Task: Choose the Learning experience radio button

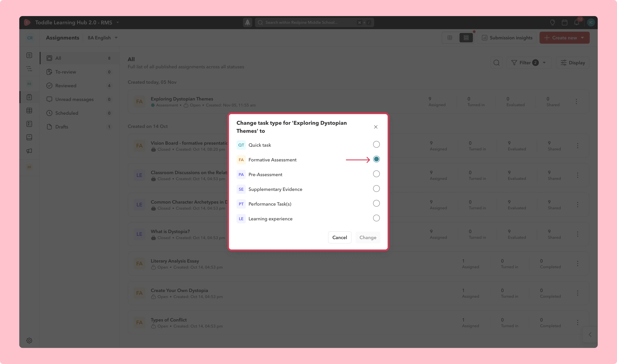Action: 376,218
